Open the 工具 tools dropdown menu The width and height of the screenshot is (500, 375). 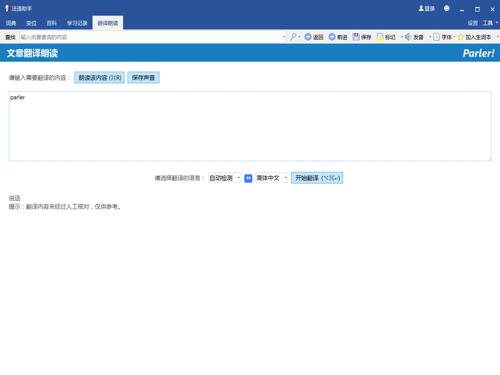tap(490, 23)
